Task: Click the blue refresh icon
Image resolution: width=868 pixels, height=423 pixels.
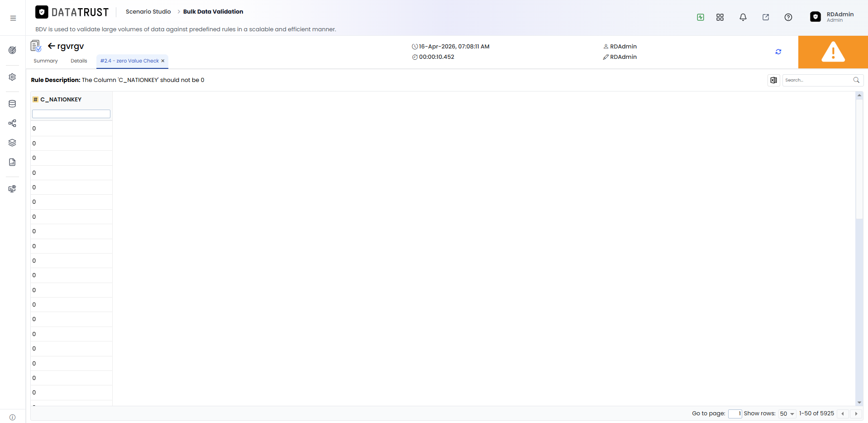Action: (x=778, y=52)
